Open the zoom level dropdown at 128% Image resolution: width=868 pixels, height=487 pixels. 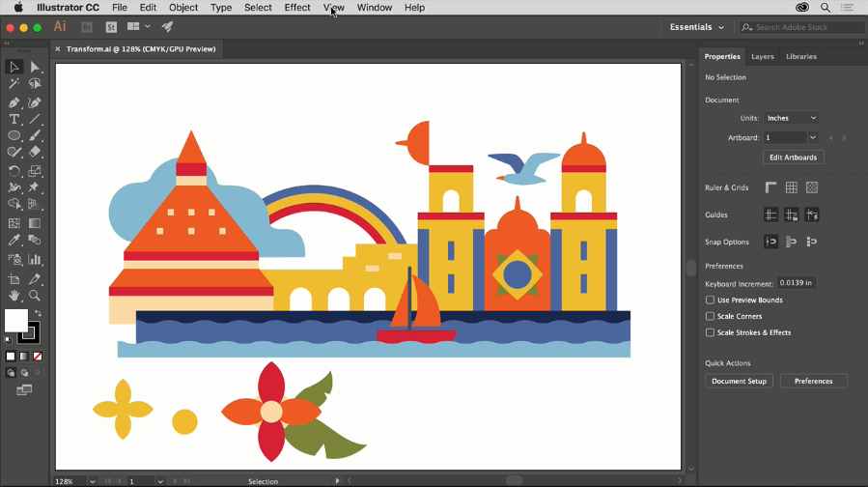click(x=93, y=481)
